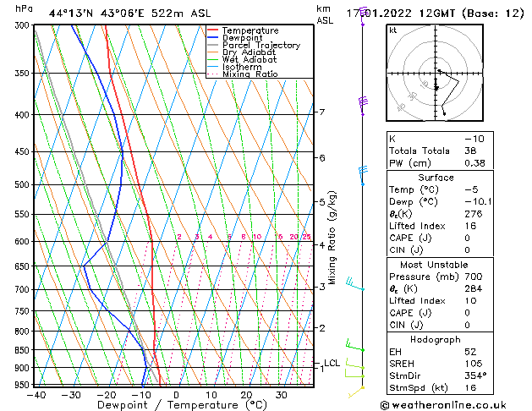Click the hodograph circle plot
This screenshot has width=532, height=411.
[436, 77]
